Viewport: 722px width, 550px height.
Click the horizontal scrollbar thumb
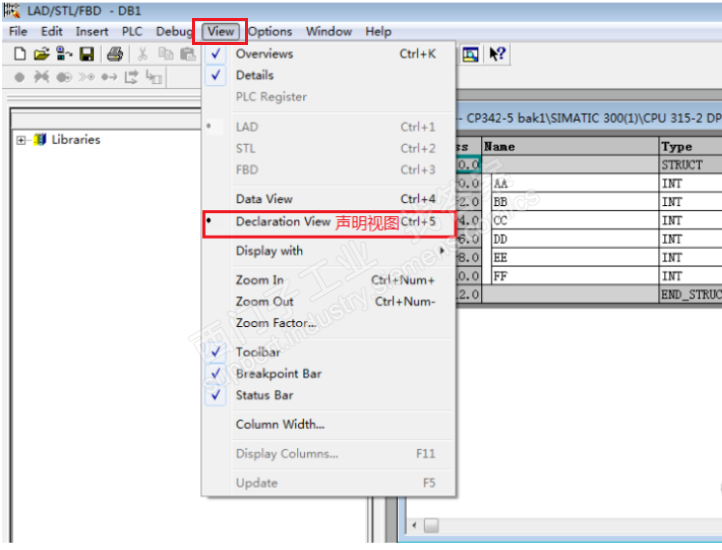(x=431, y=525)
